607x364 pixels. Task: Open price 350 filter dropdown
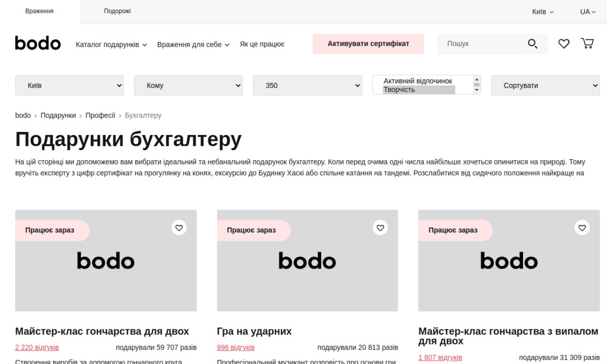pyautogui.click(x=307, y=85)
